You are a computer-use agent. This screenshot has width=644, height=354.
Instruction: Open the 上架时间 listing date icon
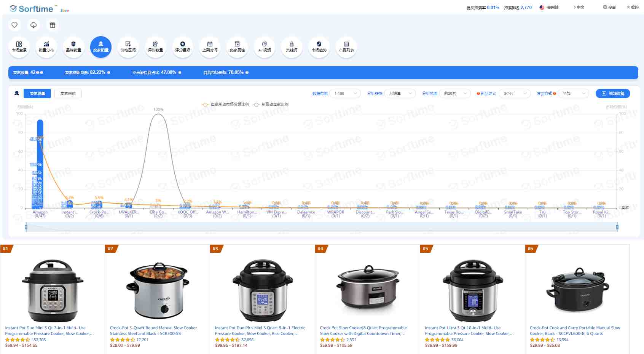tap(210, 47)
